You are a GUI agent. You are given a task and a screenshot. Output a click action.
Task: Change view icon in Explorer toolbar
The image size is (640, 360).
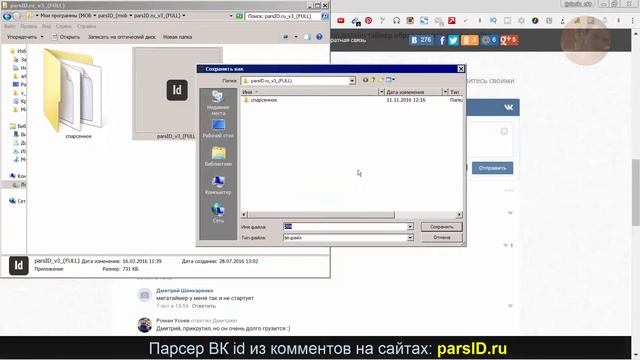click(286, 37)
